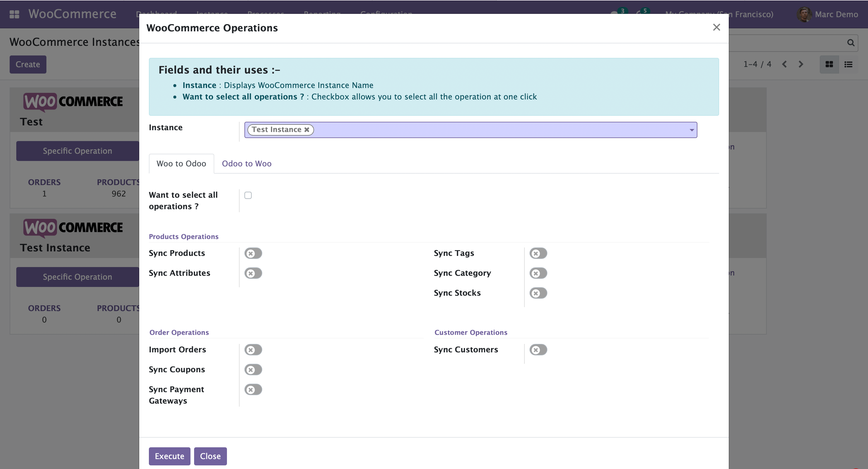The height and width of the screenshot is (469, 868).
Task: Switch to list view
Action: (848, 65)
